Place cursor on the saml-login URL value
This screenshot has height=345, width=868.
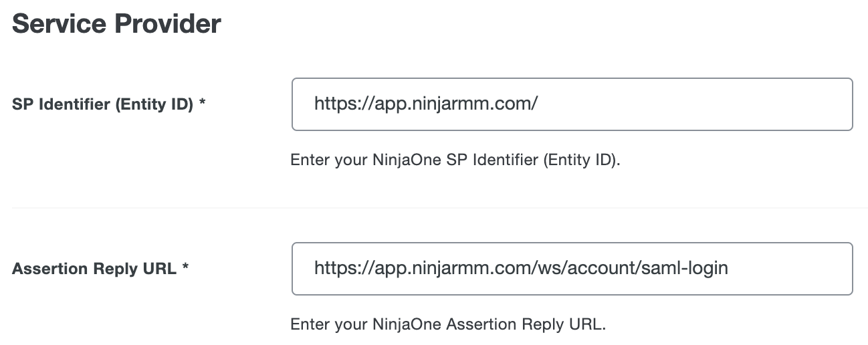coord(521,269)
